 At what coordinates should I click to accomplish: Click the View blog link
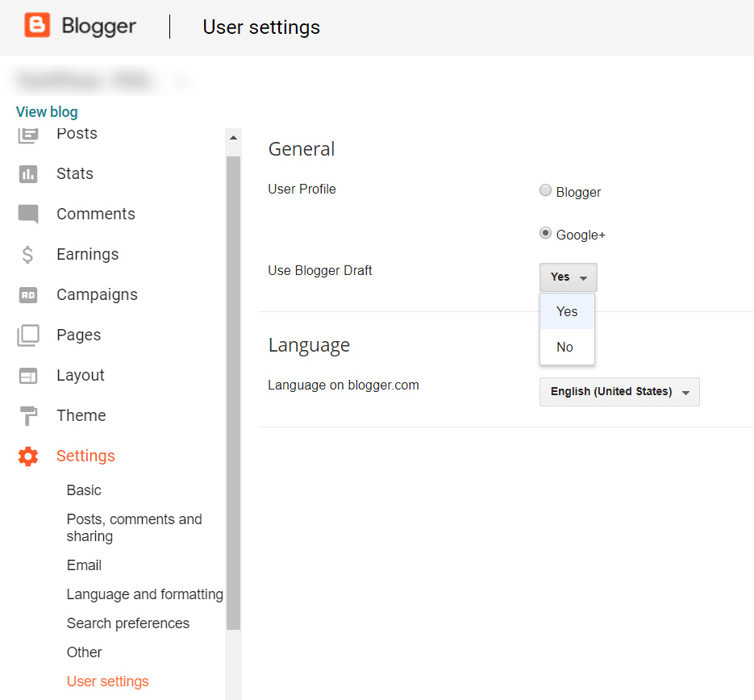click(47, 112)
